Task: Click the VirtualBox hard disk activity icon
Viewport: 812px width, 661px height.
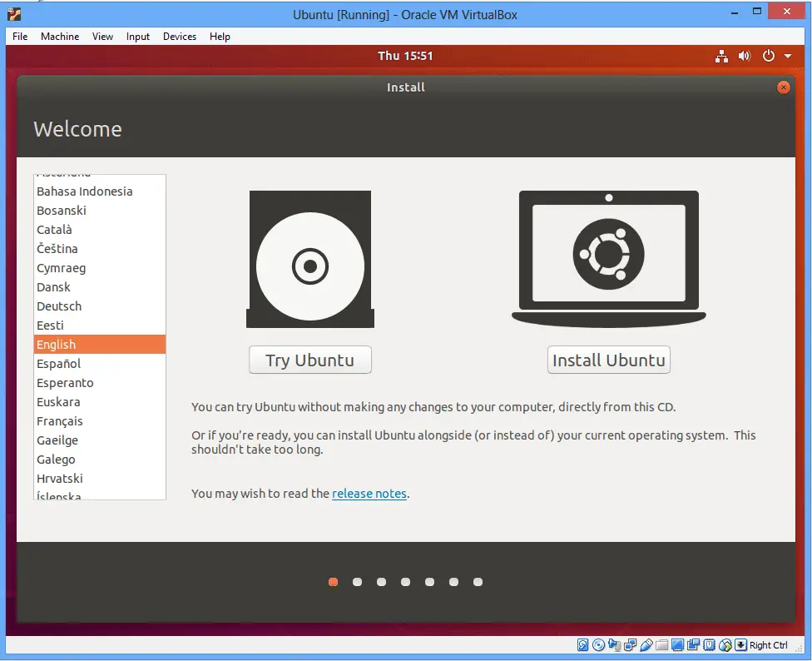Action: click(582, 645)
